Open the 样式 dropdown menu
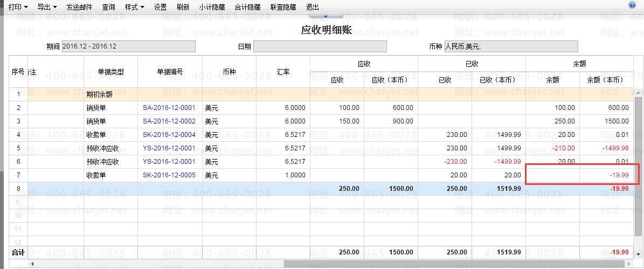 (x=135, y=8)
